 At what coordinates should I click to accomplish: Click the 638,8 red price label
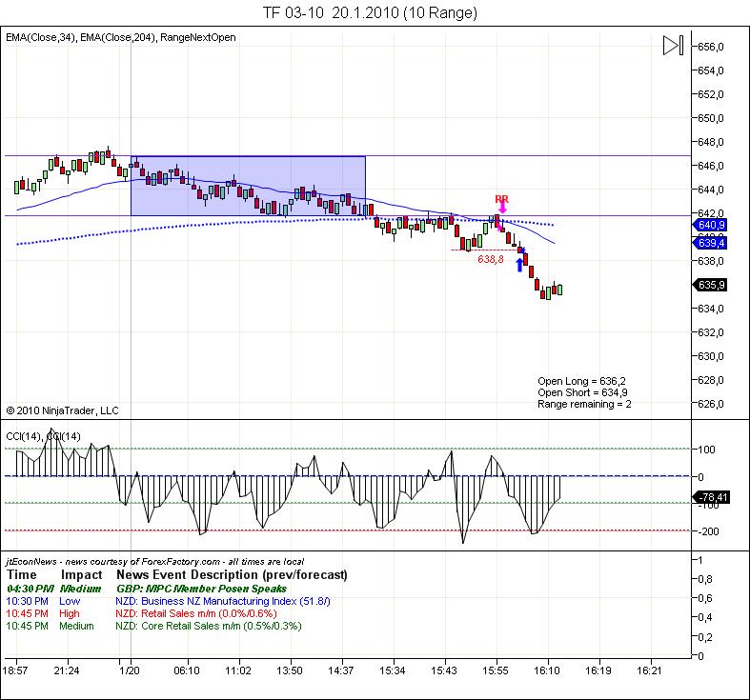click(x=490, y=260)
